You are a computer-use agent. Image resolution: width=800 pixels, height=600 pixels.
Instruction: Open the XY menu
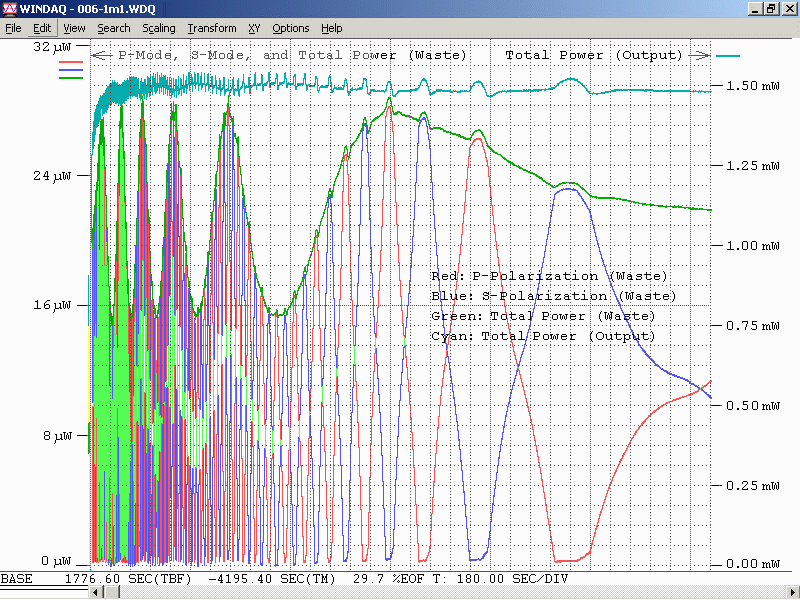coord(254,28)
